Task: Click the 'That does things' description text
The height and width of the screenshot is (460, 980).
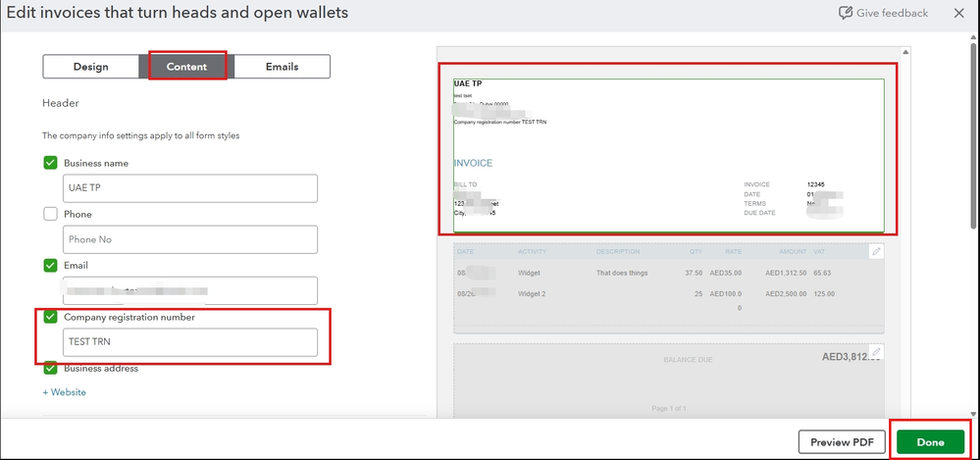Action: pyautogui.click(x=622, y=273)
